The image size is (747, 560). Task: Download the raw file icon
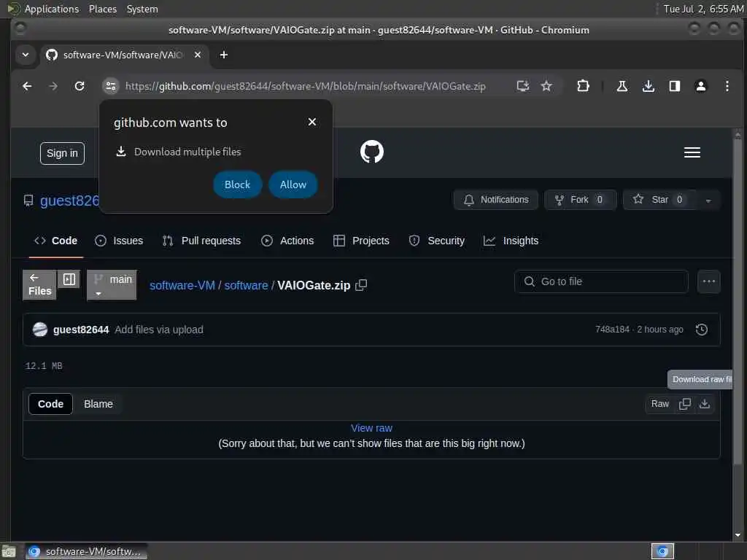[x=705, y=404]
